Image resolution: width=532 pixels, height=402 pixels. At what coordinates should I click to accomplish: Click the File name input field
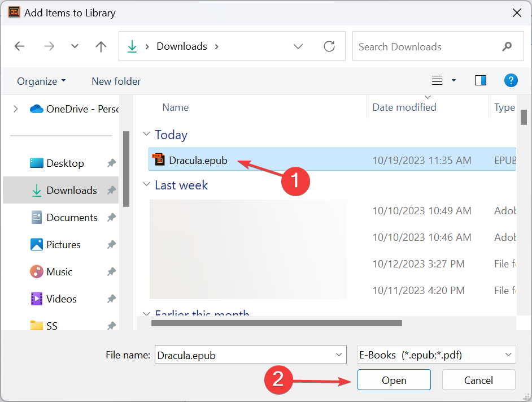[x=250, y=355]
